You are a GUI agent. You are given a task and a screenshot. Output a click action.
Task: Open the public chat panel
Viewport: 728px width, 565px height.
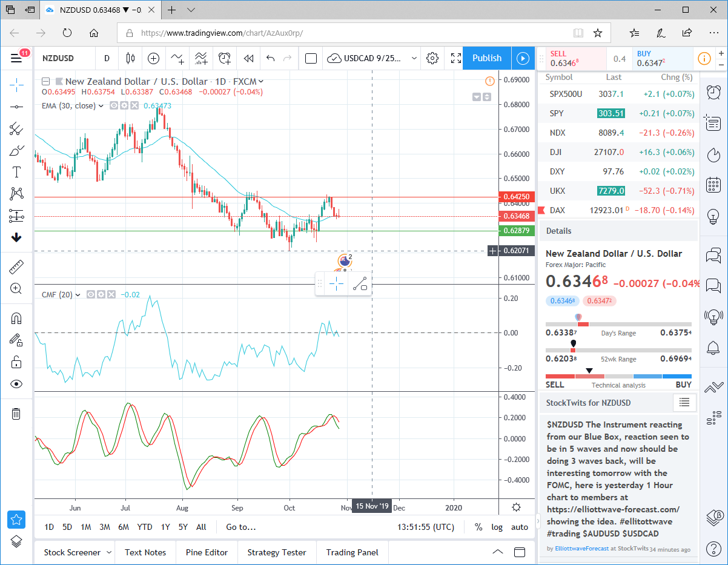pyautogui.click(x=713, y=255)
